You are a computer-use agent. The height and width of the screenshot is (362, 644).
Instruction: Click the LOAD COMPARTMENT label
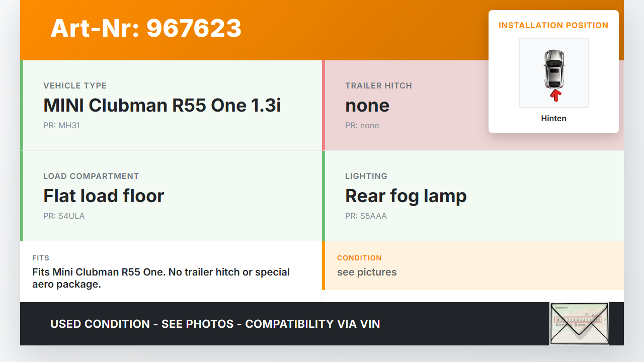(91, 176)
